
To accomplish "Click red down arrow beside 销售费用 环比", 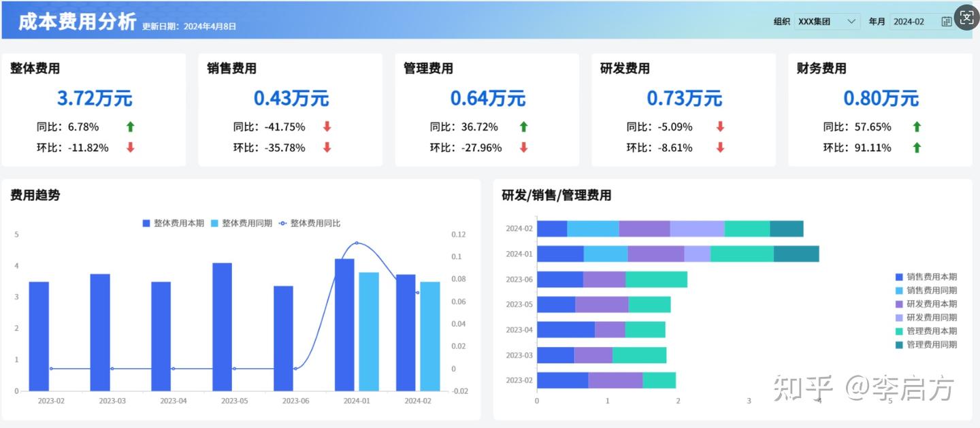I will point(327,147).
